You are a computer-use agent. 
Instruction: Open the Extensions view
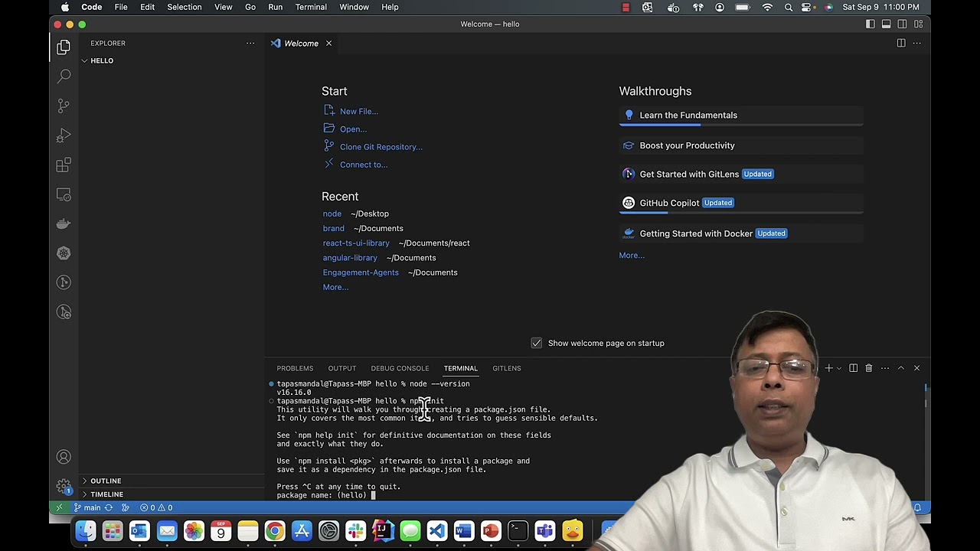click(x=64, y=165)
